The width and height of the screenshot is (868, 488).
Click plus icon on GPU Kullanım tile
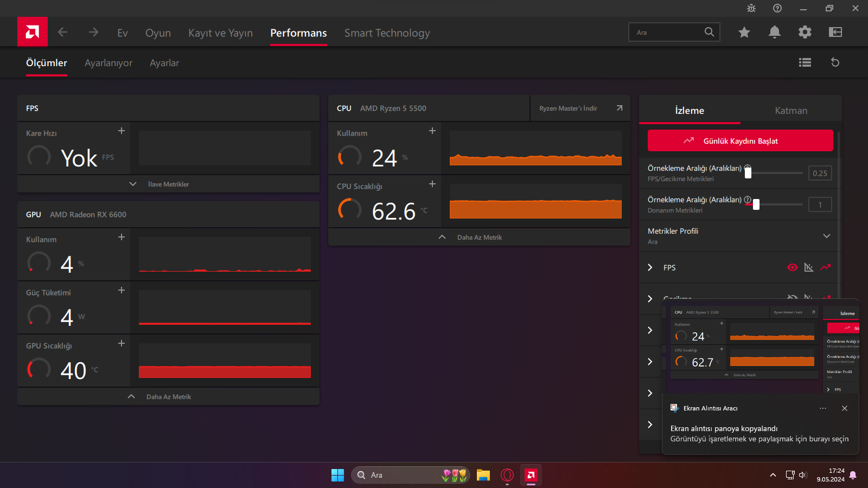122,237
